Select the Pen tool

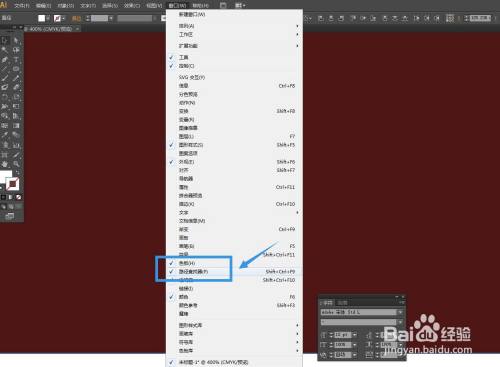(5, 59)
